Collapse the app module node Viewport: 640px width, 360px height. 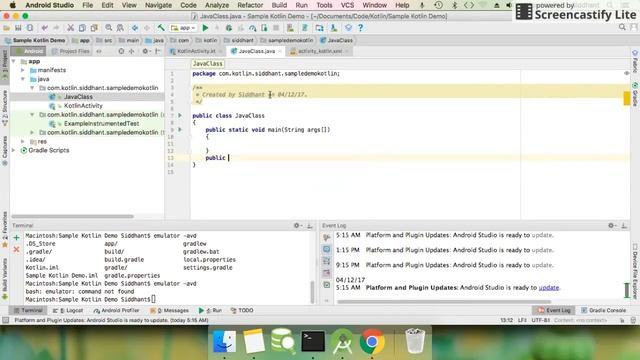14,61
